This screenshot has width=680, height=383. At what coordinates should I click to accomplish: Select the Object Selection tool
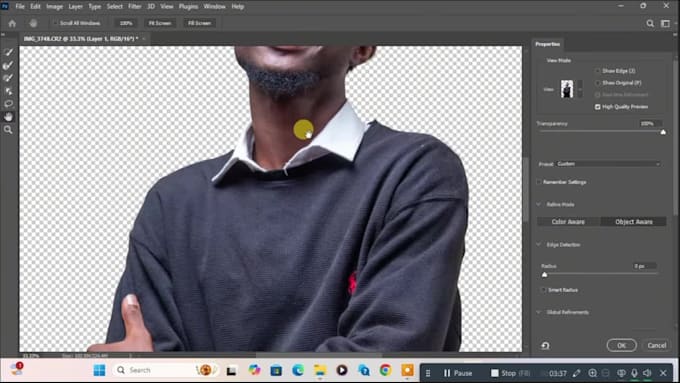pyautogui.click(x=8, y=91)
